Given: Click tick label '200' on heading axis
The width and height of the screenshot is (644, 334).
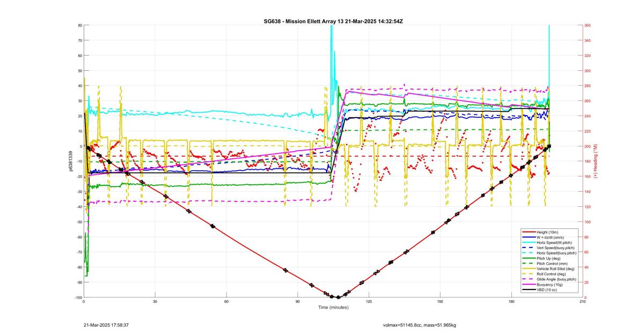Looking at the screenshot, I should [588, 147].
